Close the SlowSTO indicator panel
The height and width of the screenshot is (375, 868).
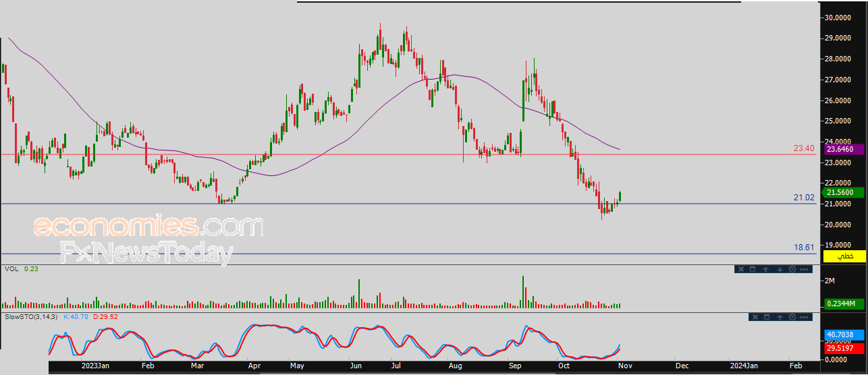[755, 317]
